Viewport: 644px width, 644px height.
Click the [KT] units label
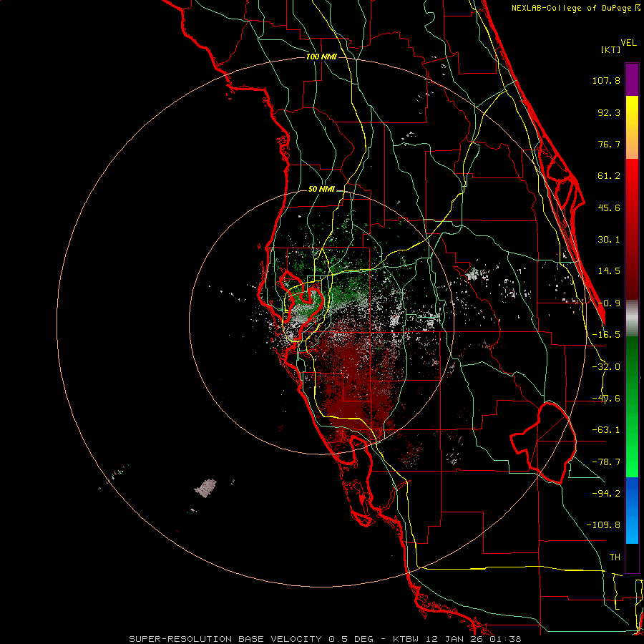(x=610, y=49)
